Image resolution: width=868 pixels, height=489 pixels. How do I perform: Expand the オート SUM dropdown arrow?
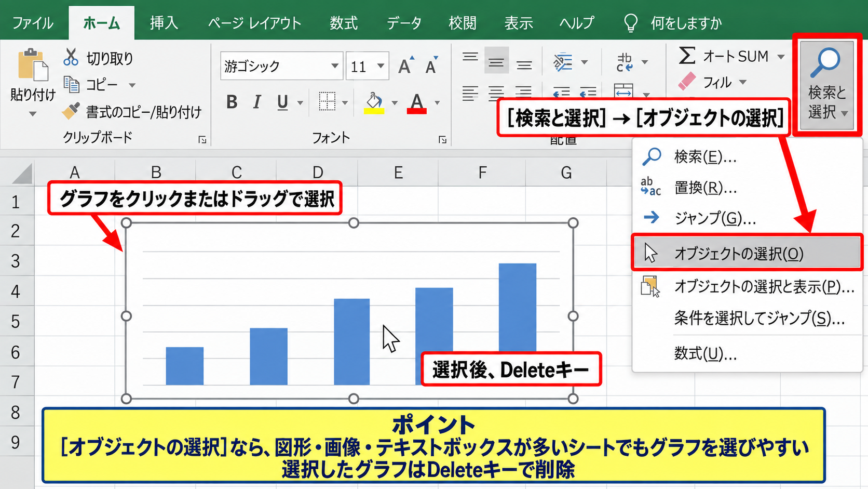(x=781, y=57)
